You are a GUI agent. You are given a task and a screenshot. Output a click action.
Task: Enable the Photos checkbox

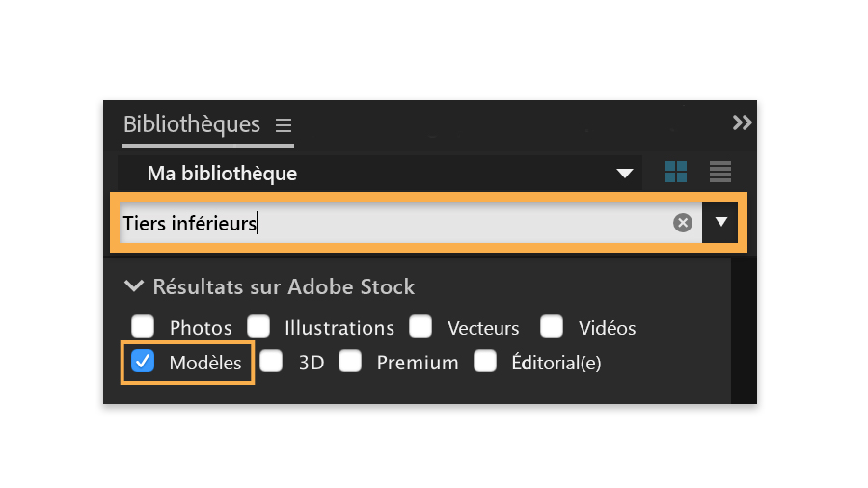[143, 327]
